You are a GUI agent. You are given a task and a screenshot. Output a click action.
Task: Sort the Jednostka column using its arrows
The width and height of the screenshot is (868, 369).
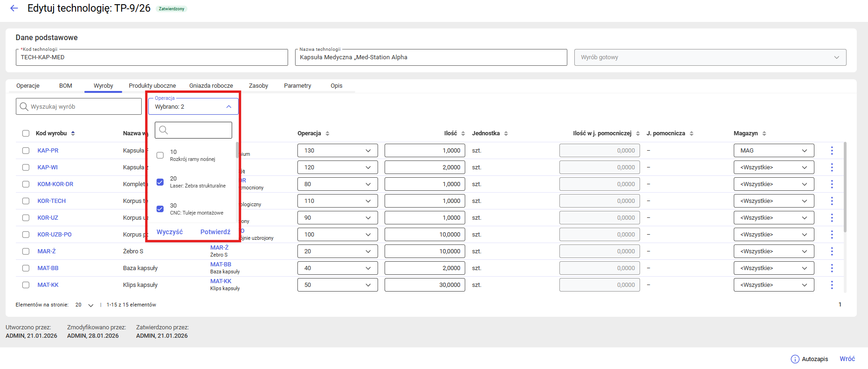click(506, 133)
